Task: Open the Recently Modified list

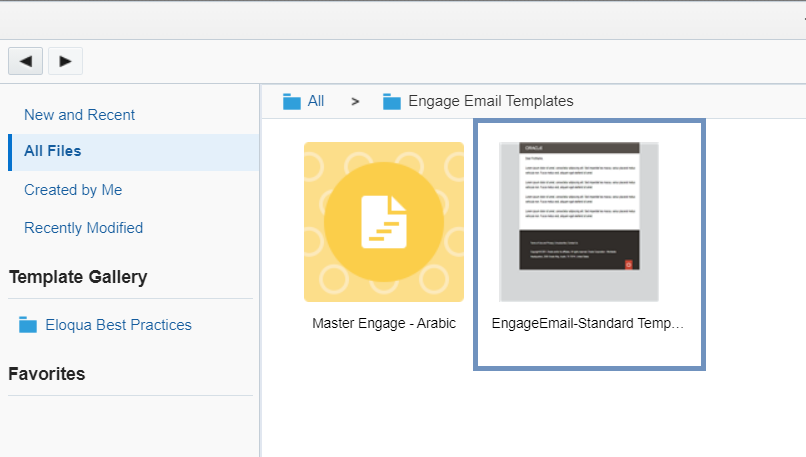Action: pos(83,228)
